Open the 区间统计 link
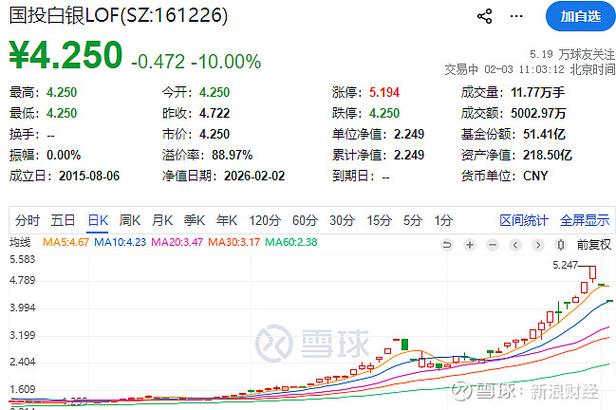This screenshot has width=616, height=410. pos(524,220)
